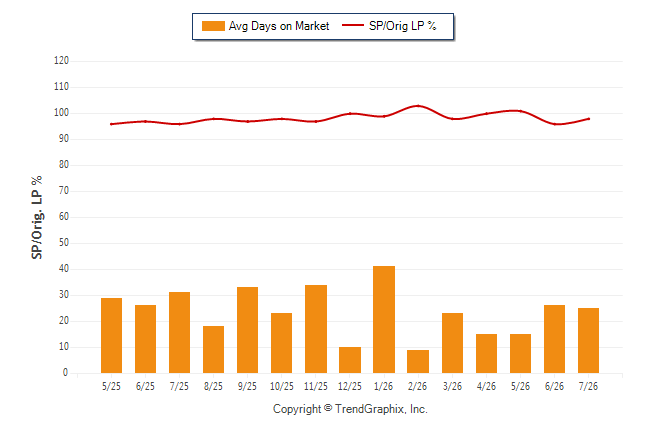Click the Avg Days on Market legend label
Image resolution: width=646 pixels, height=434 pixels.
tap(279, 26)
